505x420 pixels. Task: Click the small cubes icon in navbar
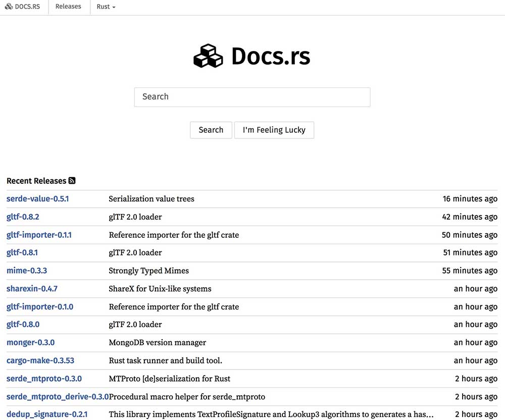(x=9, y=7)
